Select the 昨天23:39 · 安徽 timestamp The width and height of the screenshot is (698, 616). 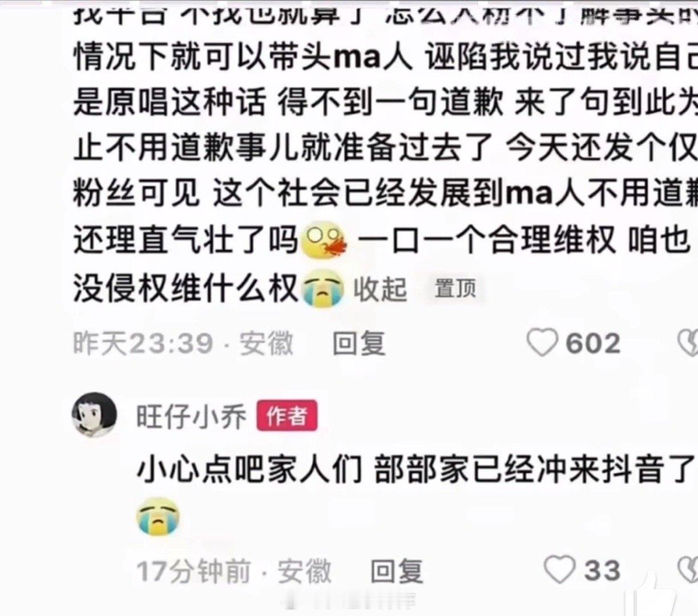[184, 344]
